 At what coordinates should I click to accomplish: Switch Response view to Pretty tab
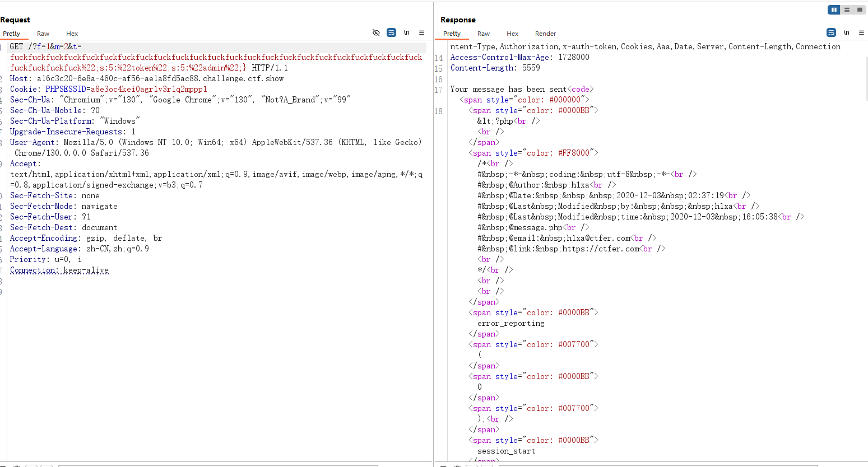coord(452,34)
